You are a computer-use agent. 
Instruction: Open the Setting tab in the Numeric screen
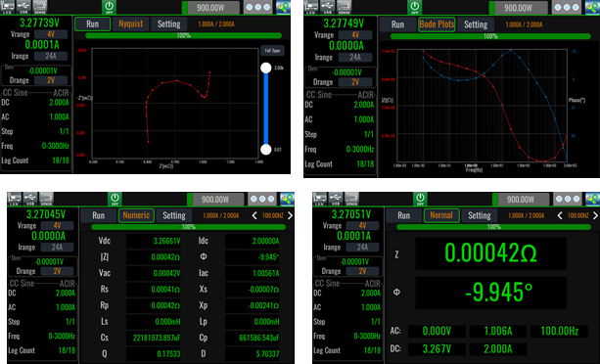174,215
